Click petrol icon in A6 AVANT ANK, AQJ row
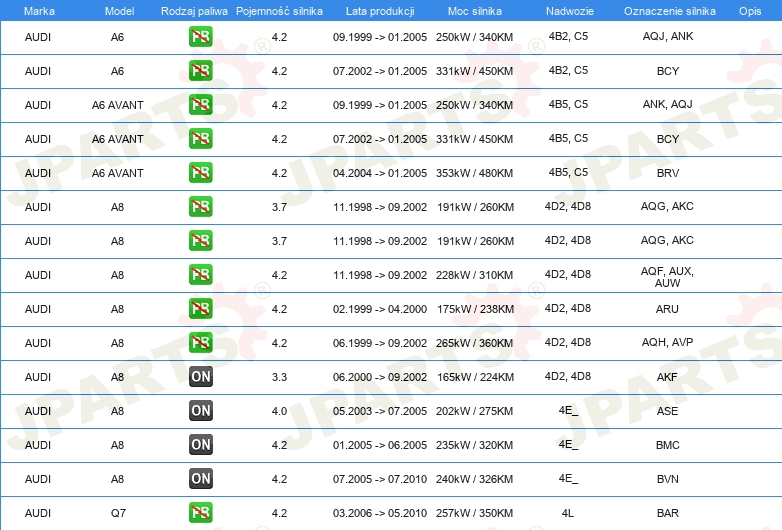 click(200, 105)
